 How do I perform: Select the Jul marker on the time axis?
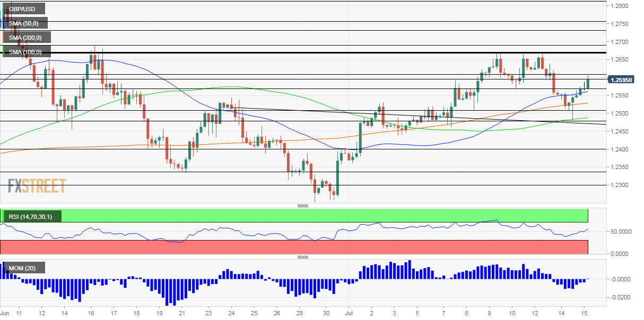point(349,314)
